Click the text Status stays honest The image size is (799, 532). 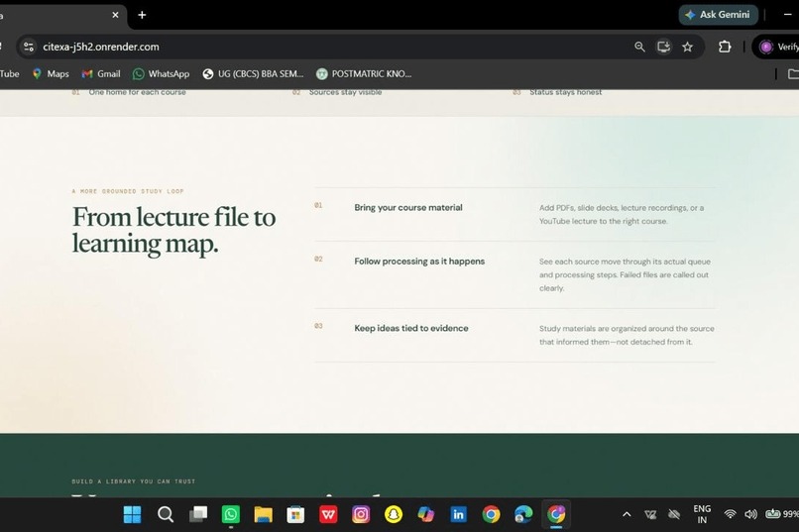point(566,92)
